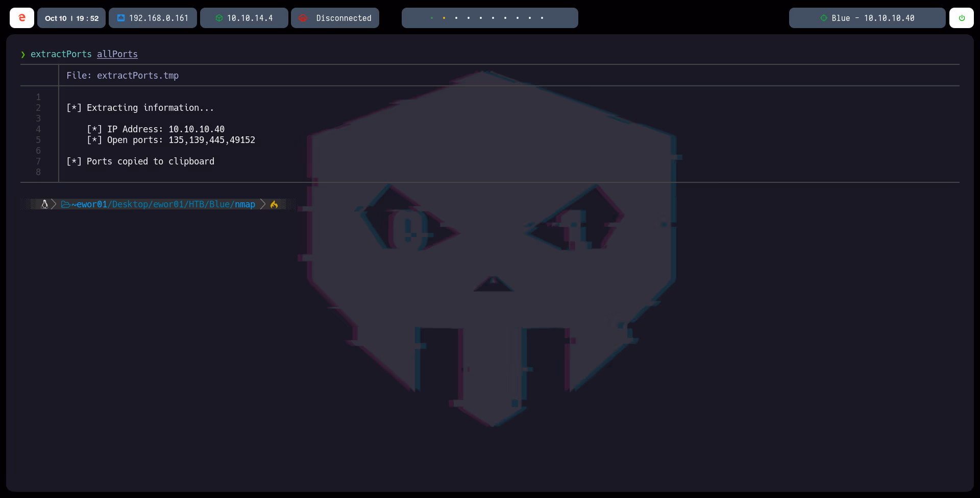
Task: Click the red launcher logo icon
Action: click(x=22, y=18)
